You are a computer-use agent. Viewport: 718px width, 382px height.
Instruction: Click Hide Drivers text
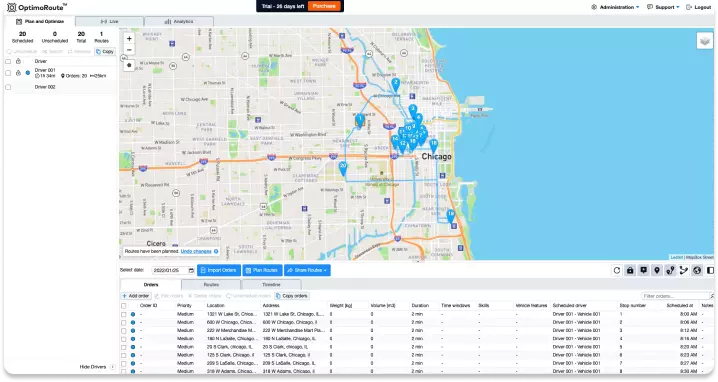(x=93, y=367)
